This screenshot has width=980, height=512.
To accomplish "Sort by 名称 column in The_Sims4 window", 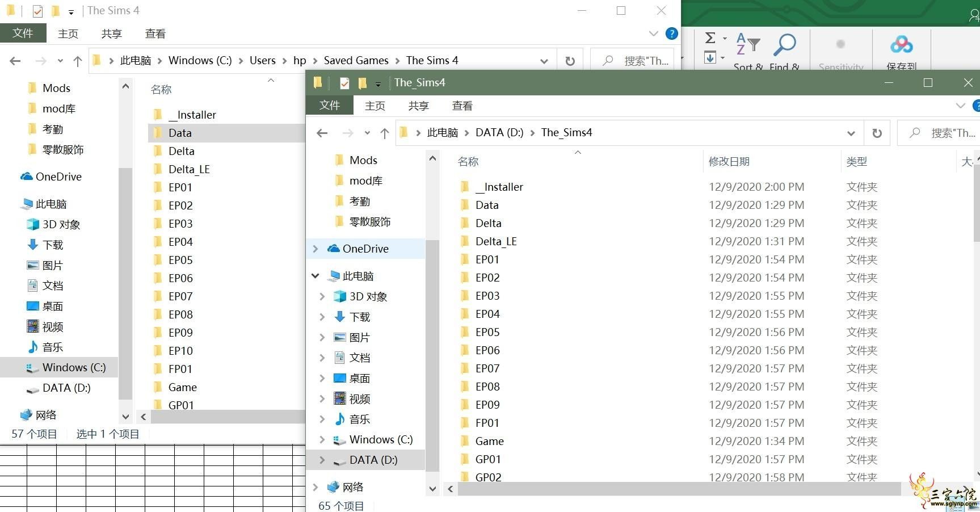I will [x=468, y=162].
